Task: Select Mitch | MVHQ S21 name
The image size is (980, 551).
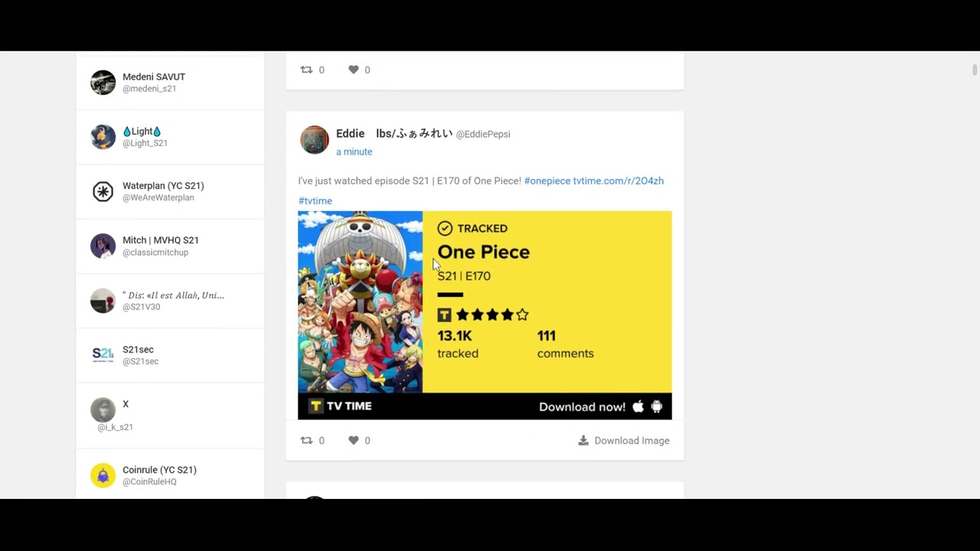Action: 161,240
